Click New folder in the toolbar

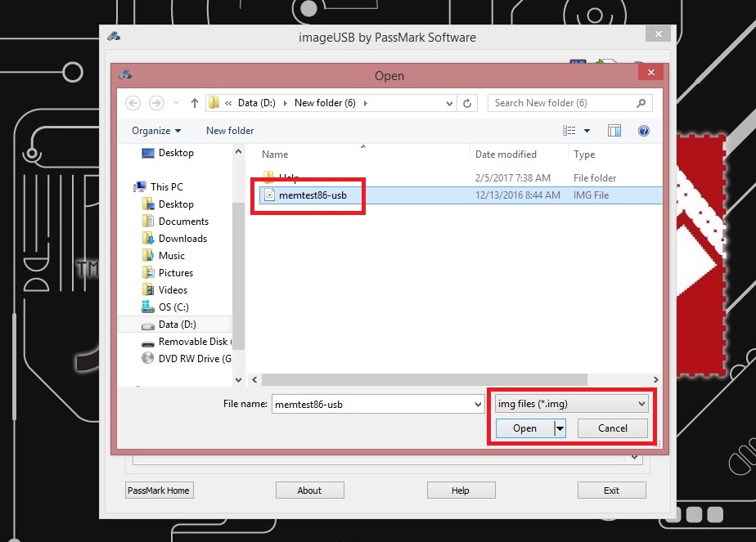(x=230, y=131)
